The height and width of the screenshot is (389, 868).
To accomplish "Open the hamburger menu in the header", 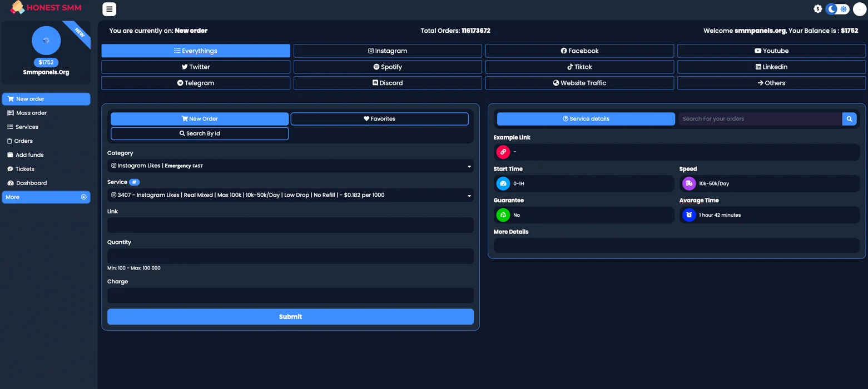I will tap(109, 9).
